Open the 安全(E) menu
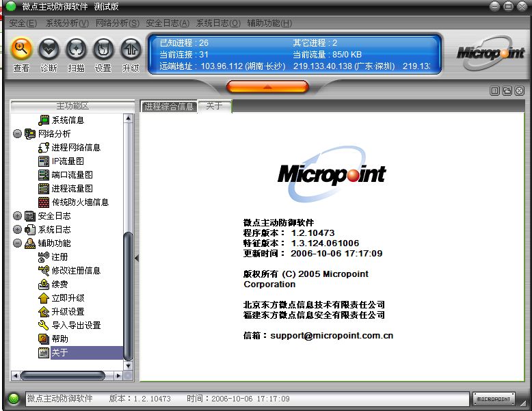 click(x=23, y=23)
